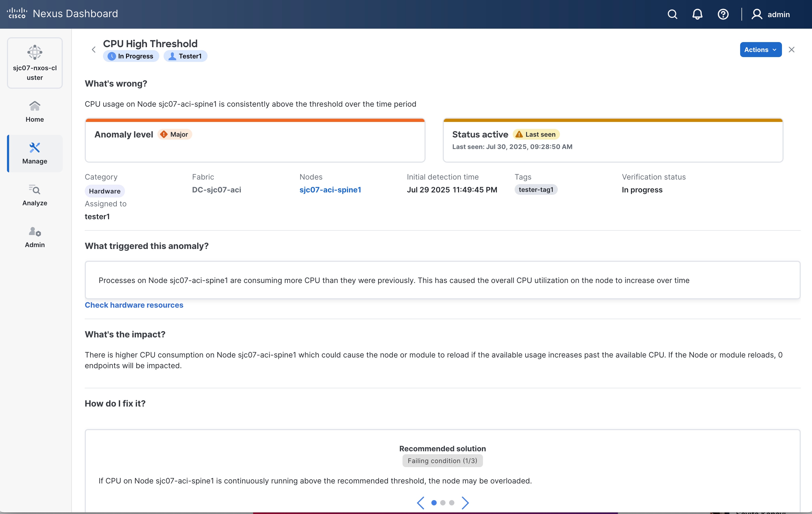
Task: Show previous recommended solution
Action: tap(420, 502)
